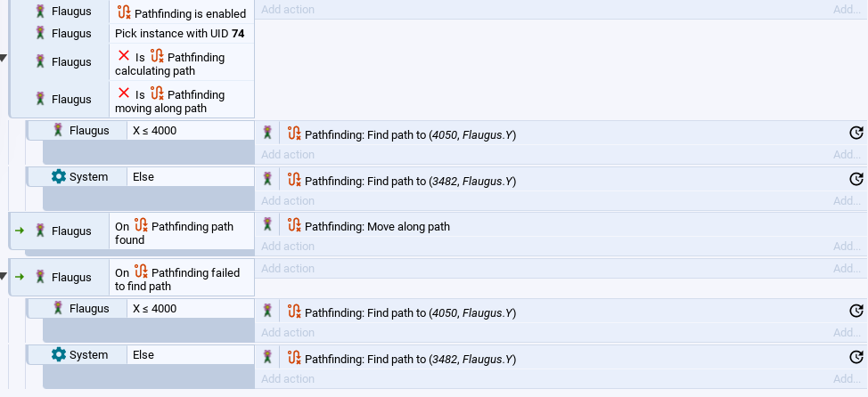Select the first 'X ≤ 4000' condition

pyautogui.click(x=154, y=130)
